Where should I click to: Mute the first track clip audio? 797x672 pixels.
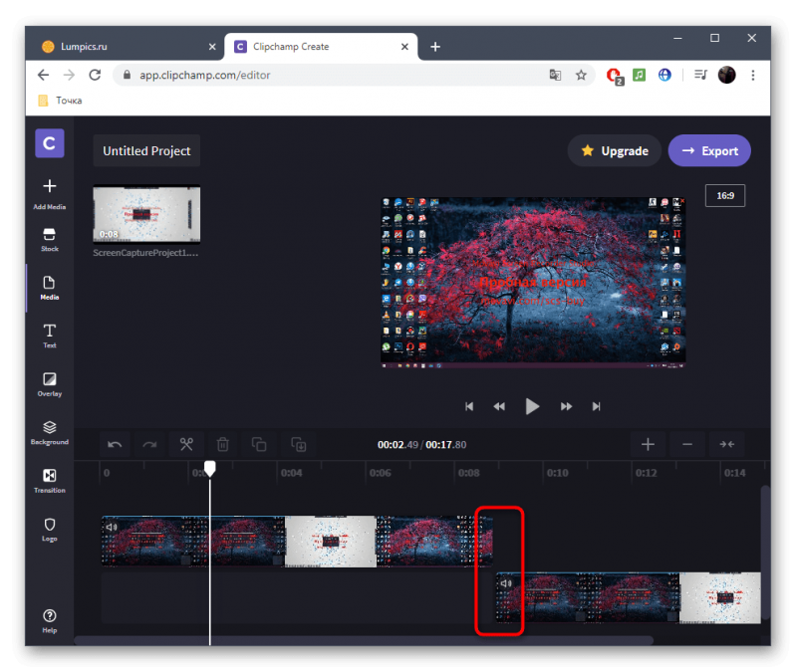[112, 527]
